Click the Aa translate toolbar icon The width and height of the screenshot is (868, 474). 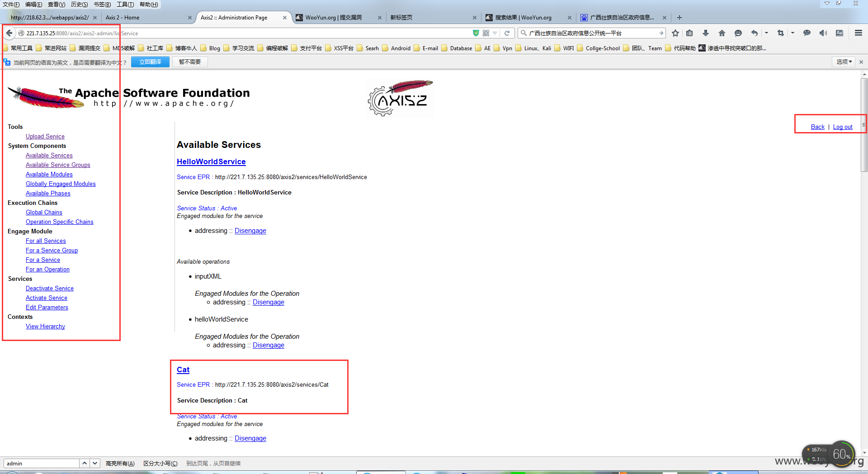pos(840,33)
